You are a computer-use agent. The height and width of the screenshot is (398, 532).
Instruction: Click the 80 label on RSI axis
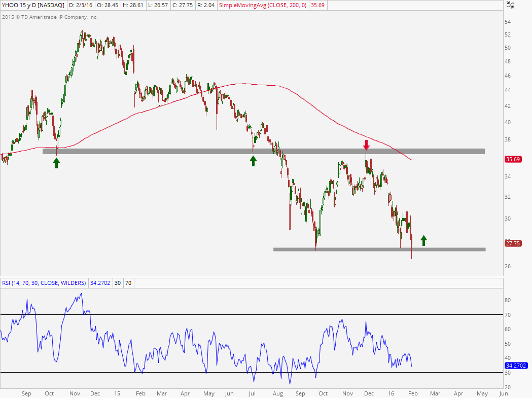click(508, 300)
